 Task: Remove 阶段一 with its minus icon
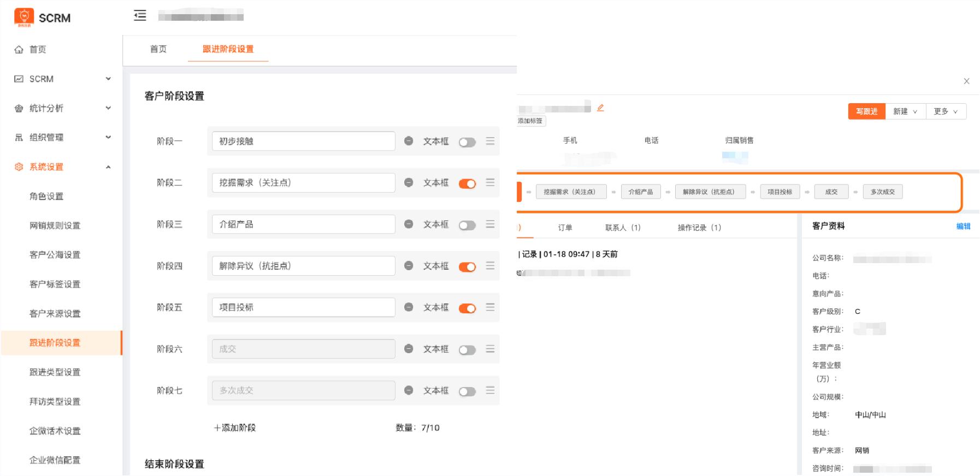tap(409, 141)
